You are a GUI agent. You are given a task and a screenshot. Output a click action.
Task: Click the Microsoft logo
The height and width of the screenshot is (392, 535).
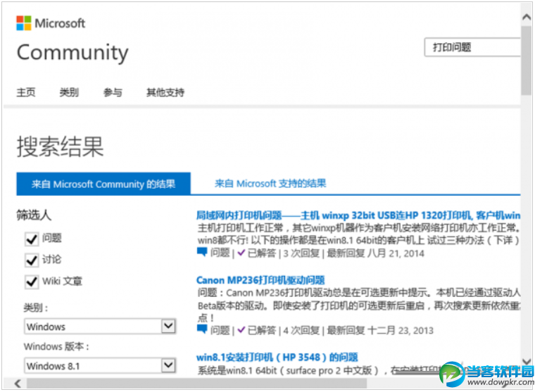pyautogui.click(x=51, y=23)
